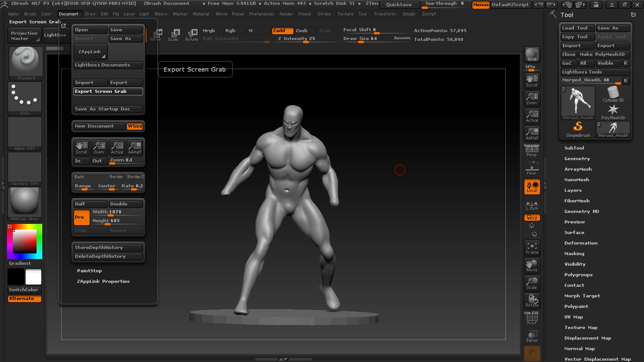Select the PolyMesh3D star tool

click(613, 112)
